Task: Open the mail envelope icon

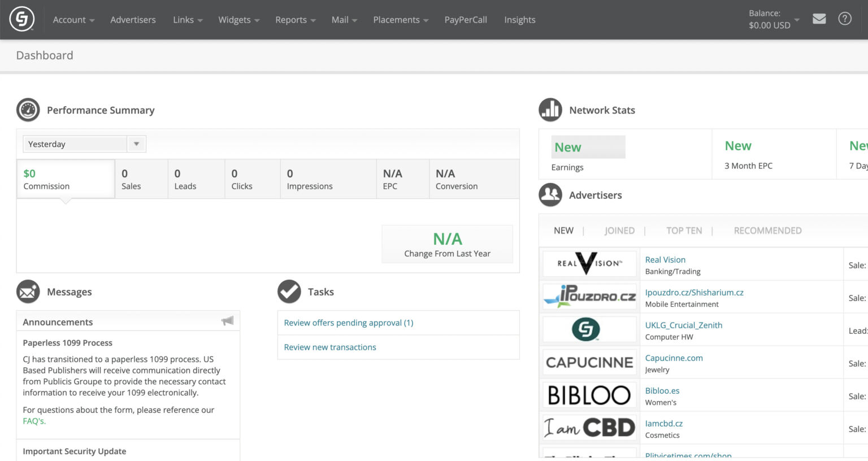Action: point(819,19)
